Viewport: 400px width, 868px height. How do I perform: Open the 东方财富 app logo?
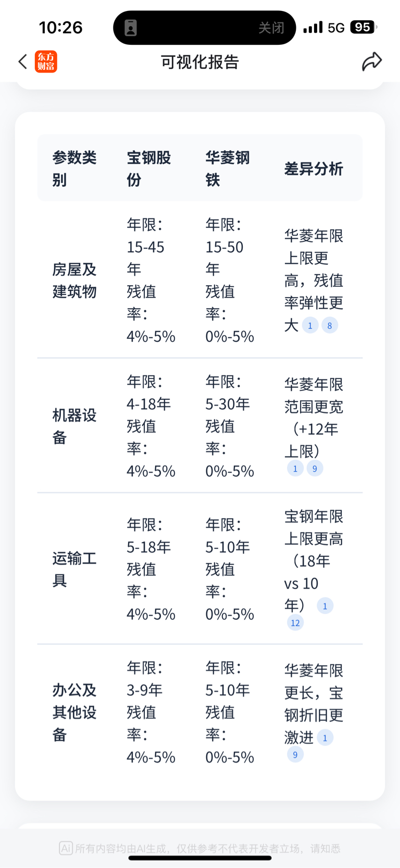click(46, 62)
